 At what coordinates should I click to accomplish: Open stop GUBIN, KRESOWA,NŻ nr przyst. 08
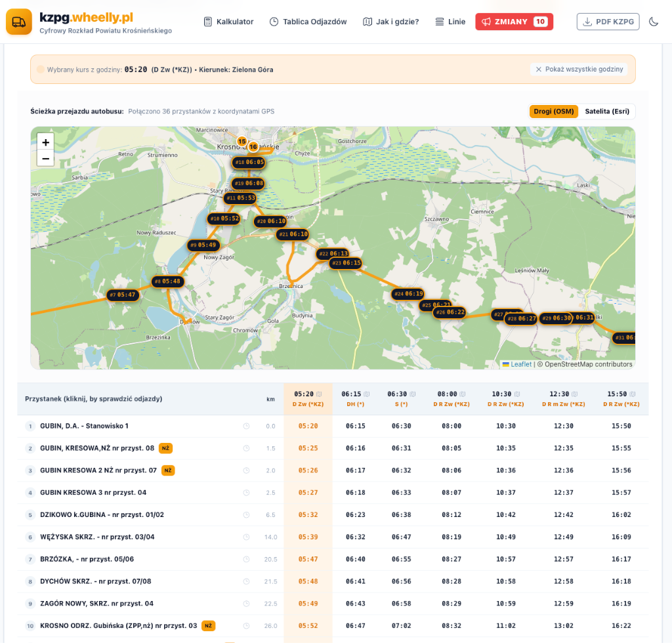pos(97,449)
